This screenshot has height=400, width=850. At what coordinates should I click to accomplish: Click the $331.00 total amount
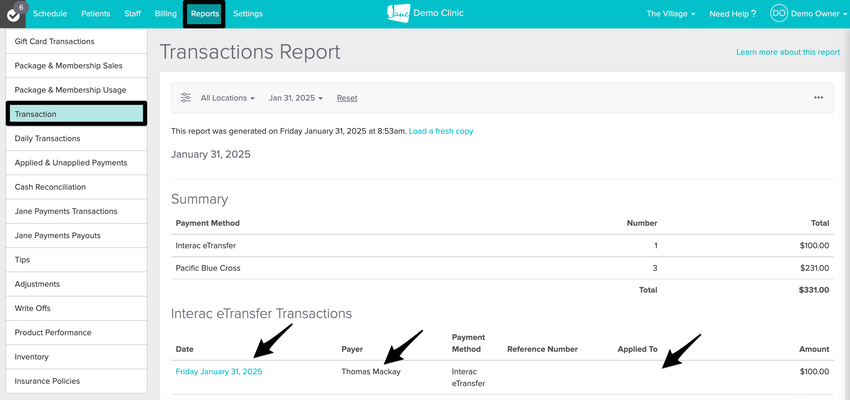tap(814, 290)
